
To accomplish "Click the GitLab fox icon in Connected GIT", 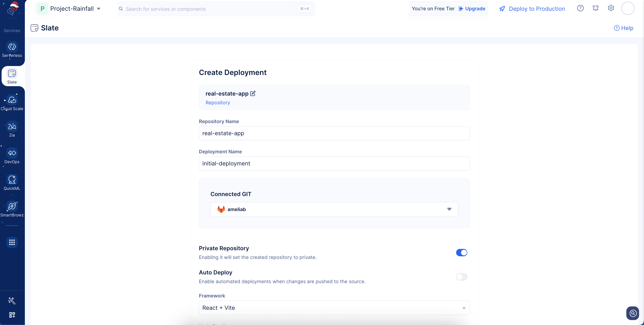I will coord(221,209).
